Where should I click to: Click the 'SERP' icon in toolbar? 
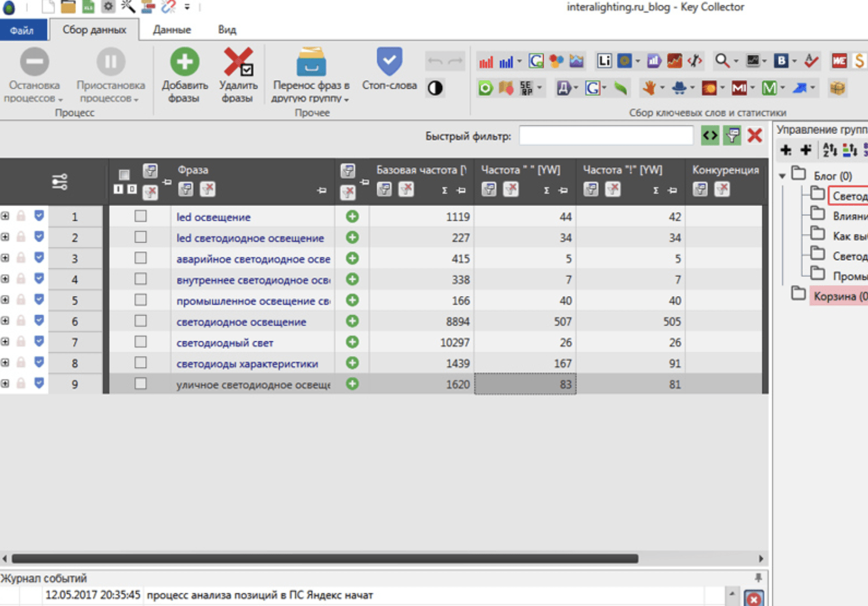click(x=526, y=88)
